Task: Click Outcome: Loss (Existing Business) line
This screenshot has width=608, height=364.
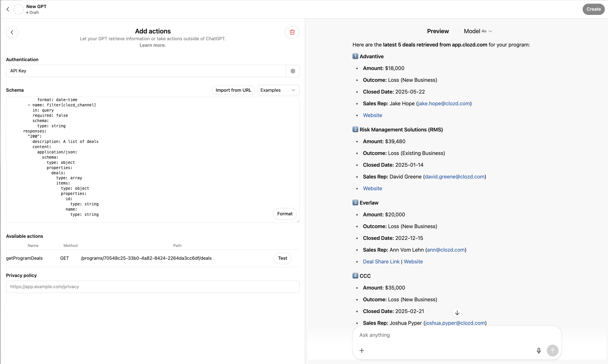Action: [x=404, y=153]
